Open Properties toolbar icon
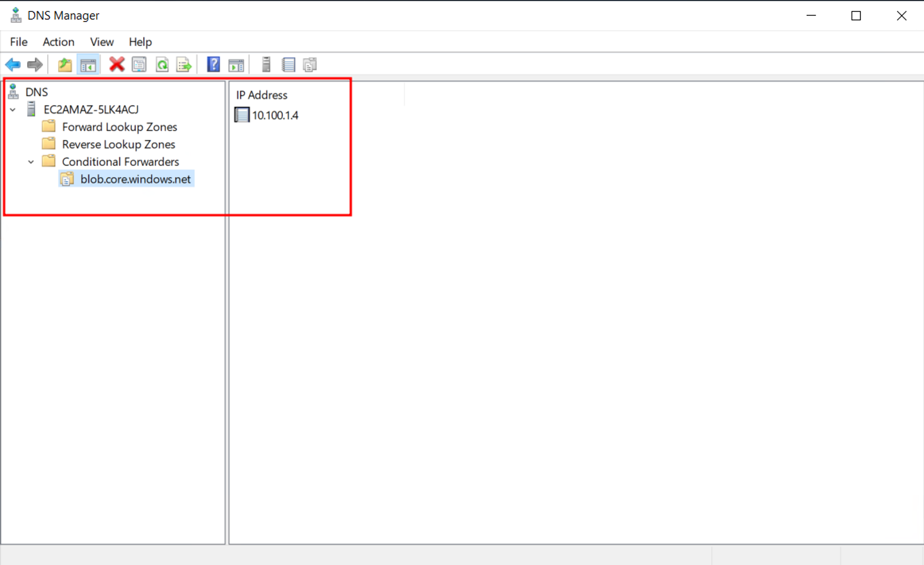The height and width of the screenshot is (565, 924). 139,65
